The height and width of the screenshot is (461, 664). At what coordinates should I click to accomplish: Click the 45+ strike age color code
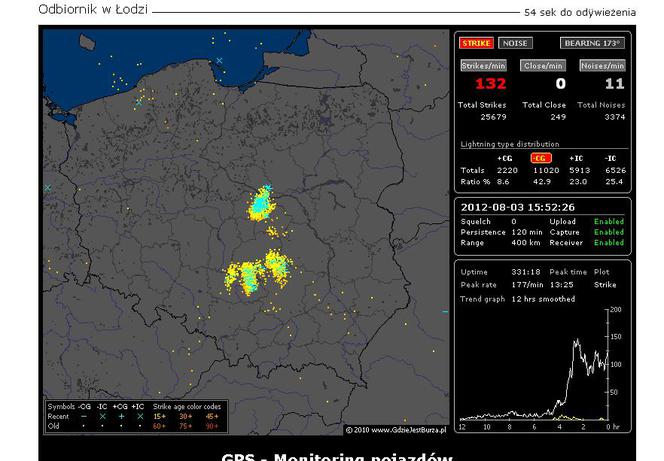(213, 417)
